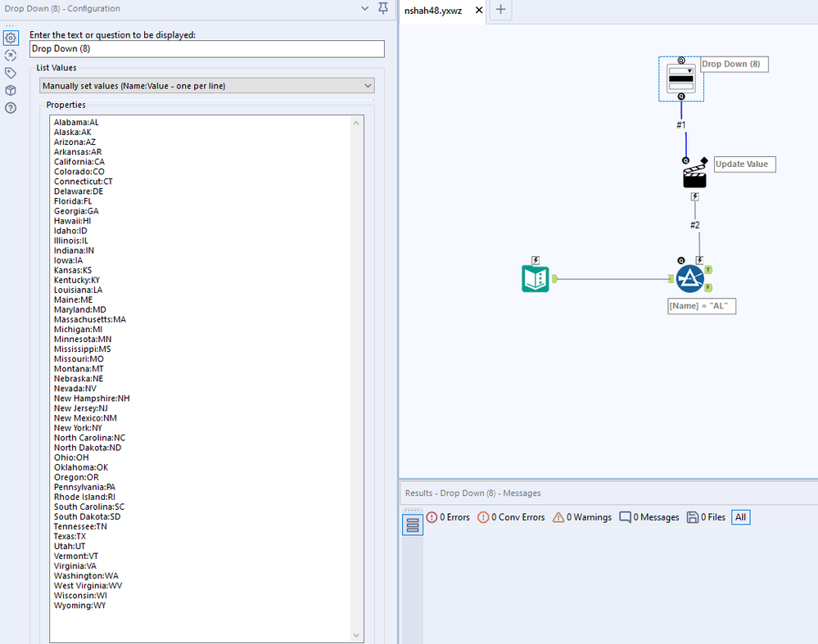818x644 pixels.
Task: Select the All filter in Results
Action: click(741, 517)
